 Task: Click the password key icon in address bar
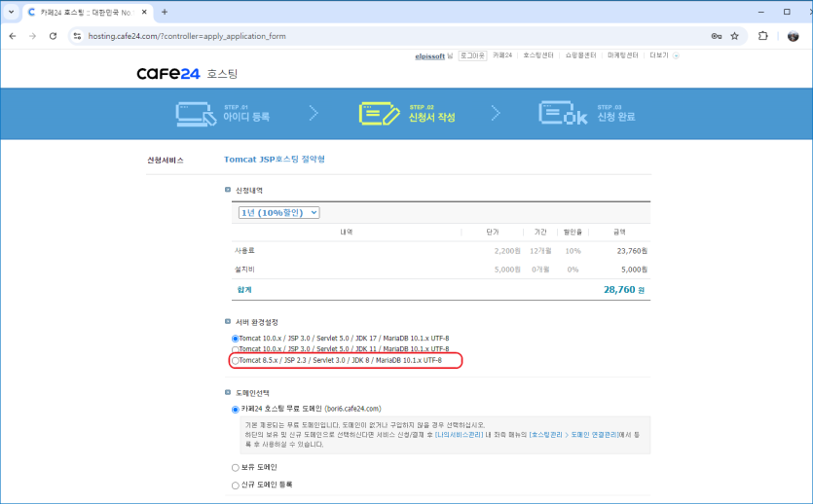tap(717, 36)
